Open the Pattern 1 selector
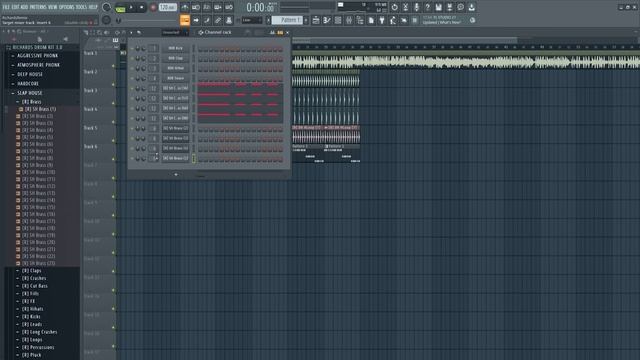640x360 pixels. click(x=287, y=20)
